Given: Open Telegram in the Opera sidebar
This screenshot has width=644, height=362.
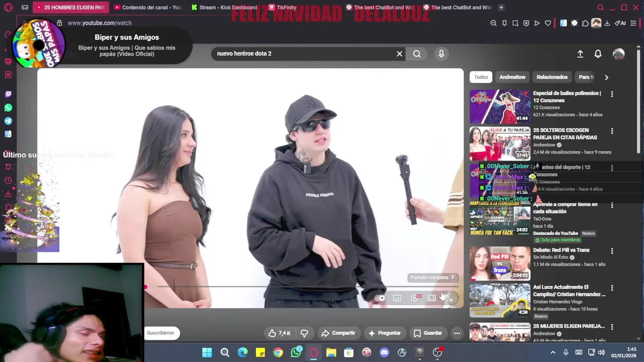Looking at the screenshot, I should click(8, 121).
